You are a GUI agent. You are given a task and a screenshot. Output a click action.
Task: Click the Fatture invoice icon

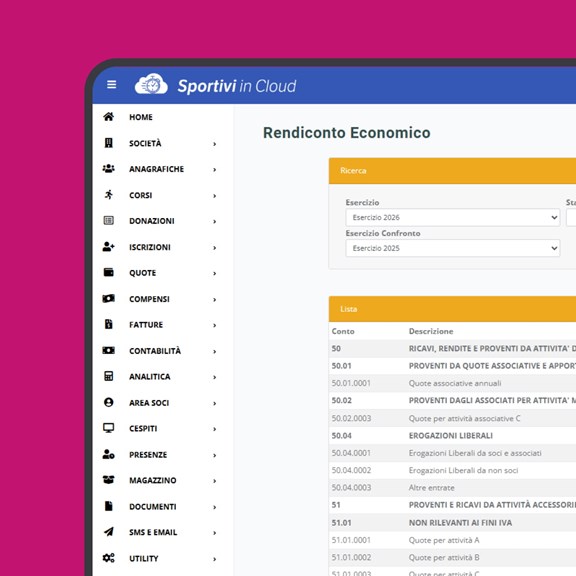108,324
